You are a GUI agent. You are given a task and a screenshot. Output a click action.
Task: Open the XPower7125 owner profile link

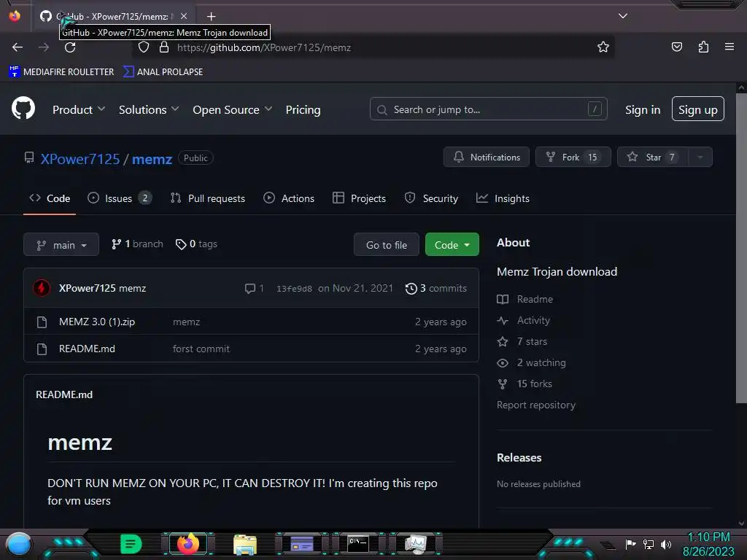click(80, 159)
